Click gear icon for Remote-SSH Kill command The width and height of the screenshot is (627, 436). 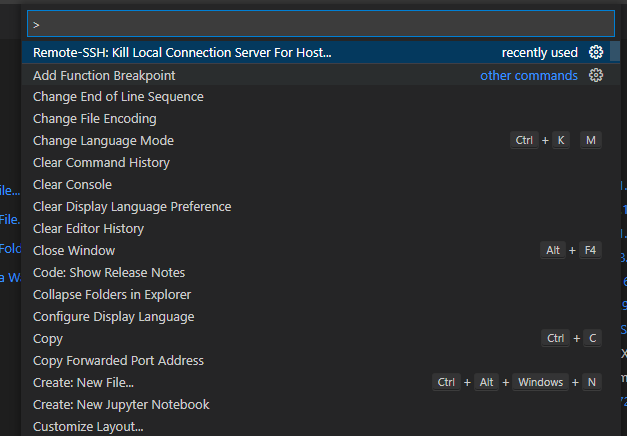(596, 53)
